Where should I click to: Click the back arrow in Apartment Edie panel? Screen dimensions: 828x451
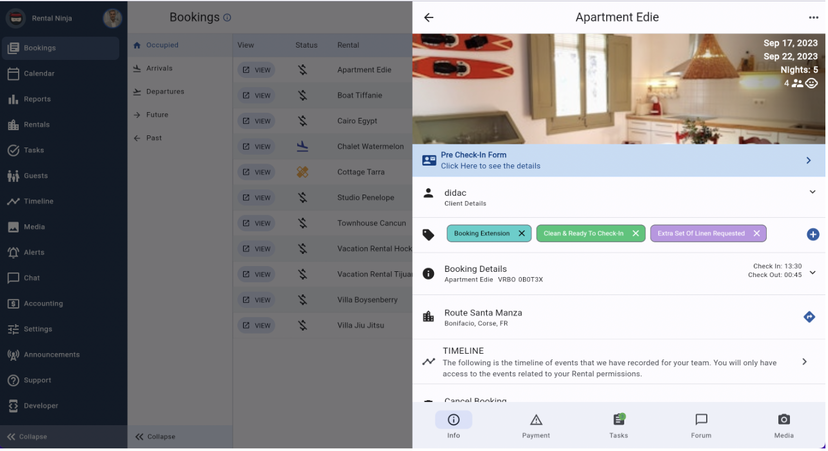[429, 17]
